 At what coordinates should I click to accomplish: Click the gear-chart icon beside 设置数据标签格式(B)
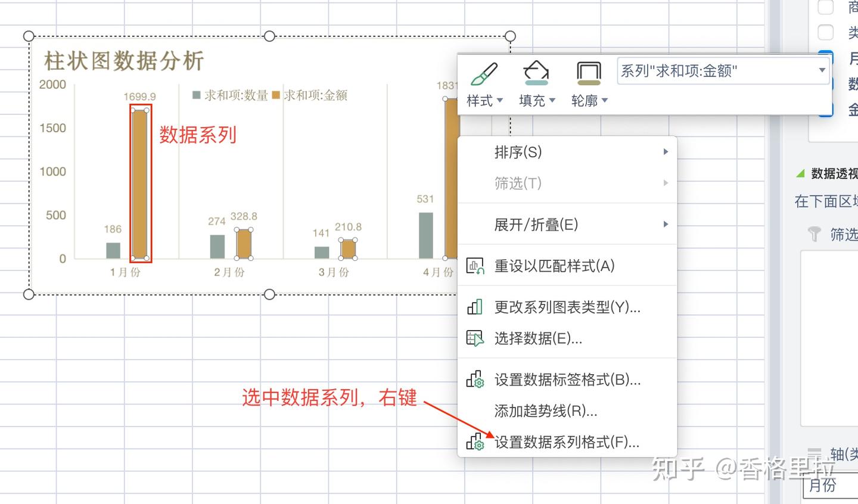475,379
